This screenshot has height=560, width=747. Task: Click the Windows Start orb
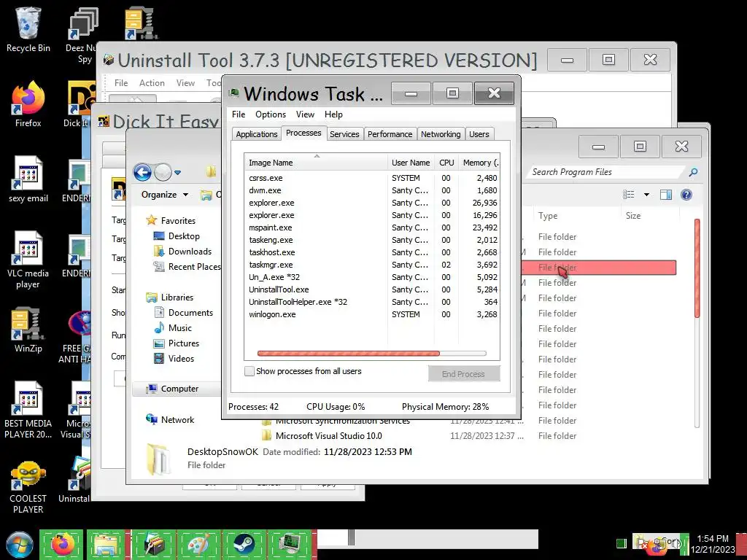coord(20,545)
